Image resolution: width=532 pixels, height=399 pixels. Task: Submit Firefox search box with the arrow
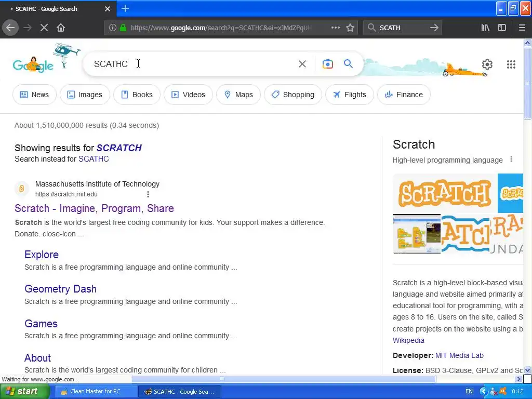click(x=434, y=28)
